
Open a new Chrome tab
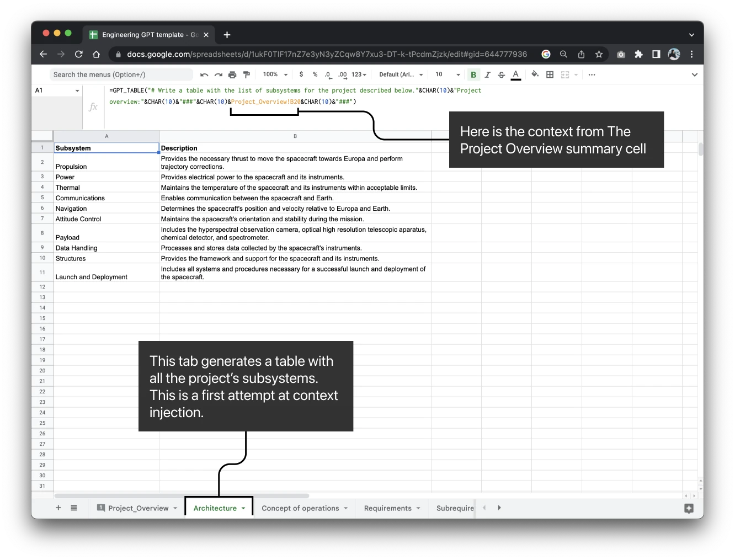(227, 35)
